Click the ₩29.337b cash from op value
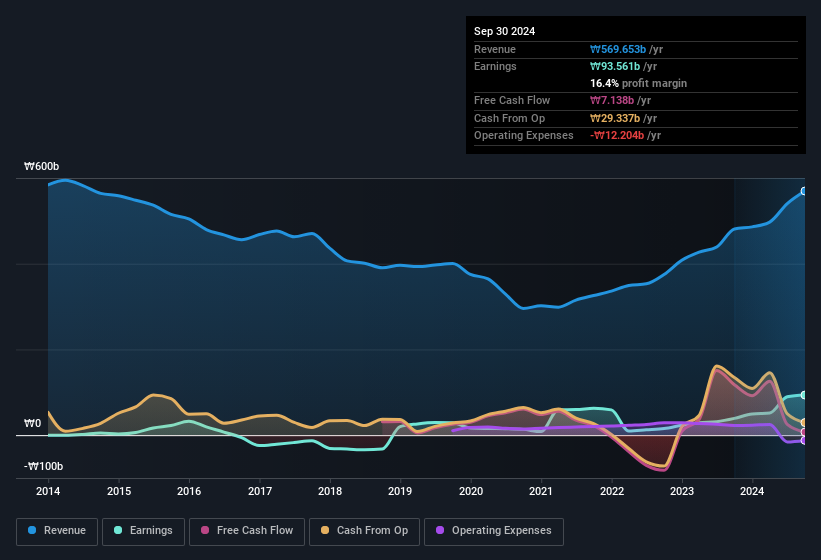The width and height of the screenshot is (821, 560). click(615, 118)
